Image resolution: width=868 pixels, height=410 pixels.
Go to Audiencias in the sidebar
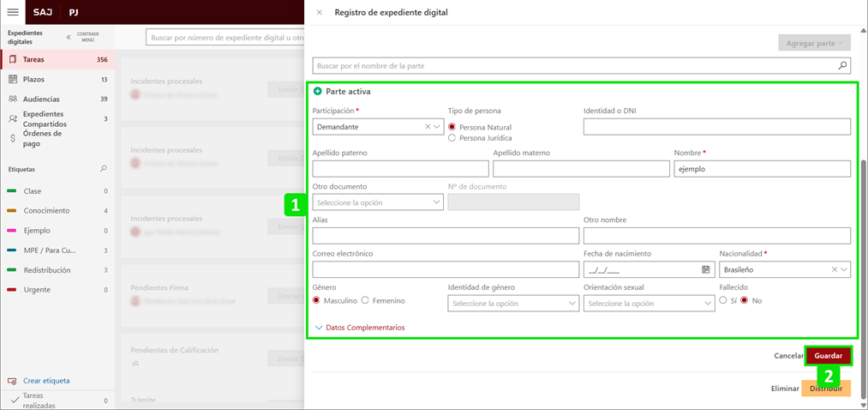[x=40, y=99]
